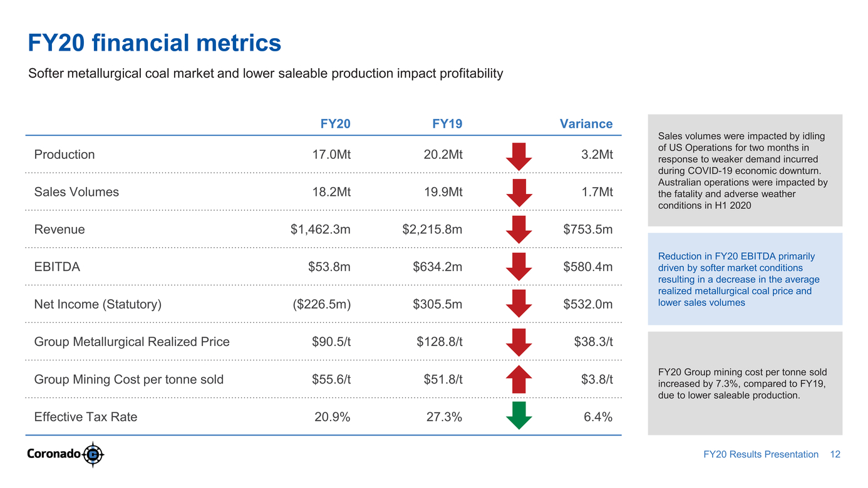
Task: Click the FY20 financial metrics title
Action: [155, 43]
